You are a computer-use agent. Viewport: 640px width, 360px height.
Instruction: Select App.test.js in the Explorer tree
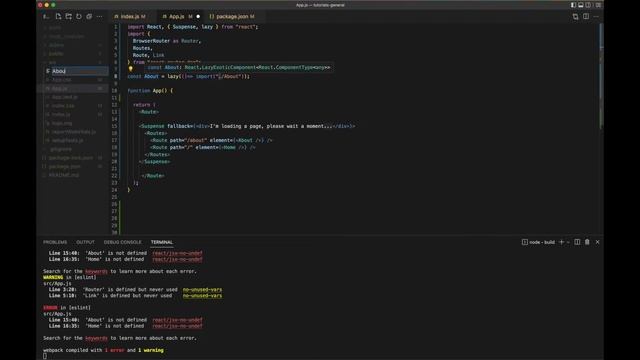(x=73, y=97)
